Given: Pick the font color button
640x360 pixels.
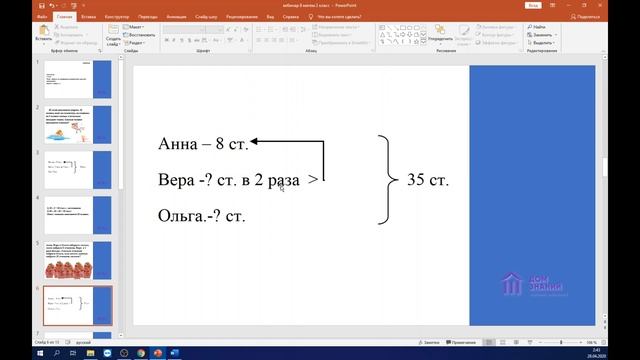Looking at the screenshot, I should pos(242,40).
